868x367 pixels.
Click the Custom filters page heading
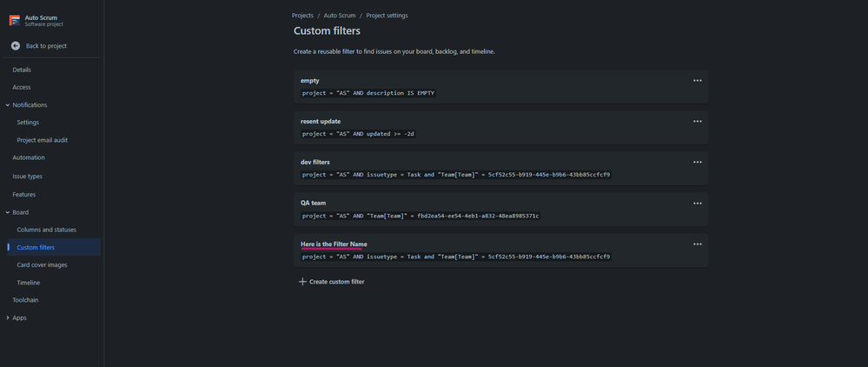tap(327, 31)
